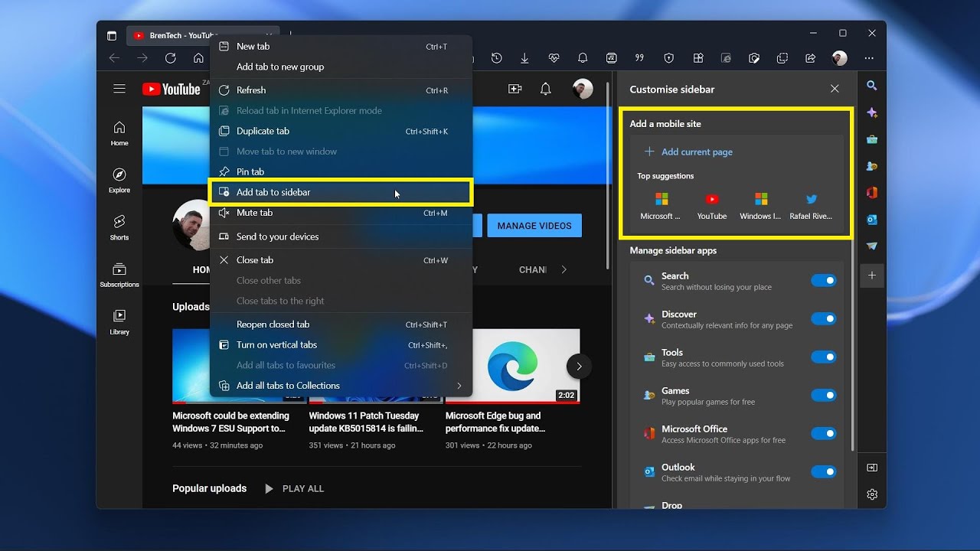Viewport: 980px width, 551px height.
Task: Open the YouTube account avatar menu
Action: [583, 89]
